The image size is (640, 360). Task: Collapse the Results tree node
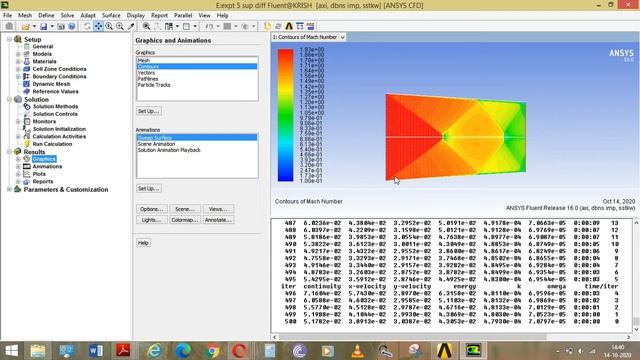(x=9, y=151)
